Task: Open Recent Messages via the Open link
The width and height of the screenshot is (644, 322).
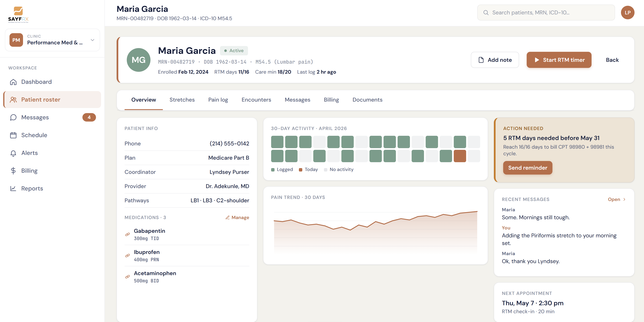Action: [x=617, y=199]
